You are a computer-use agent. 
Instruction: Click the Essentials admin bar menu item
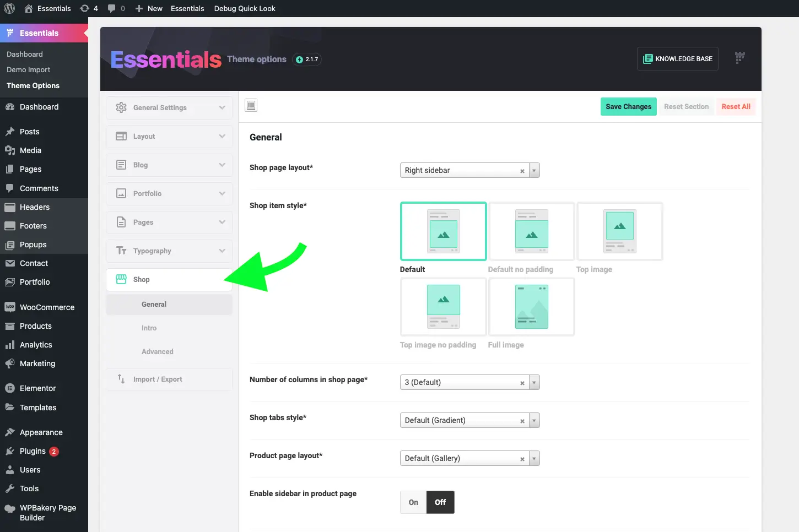click(x=187, y=8)
